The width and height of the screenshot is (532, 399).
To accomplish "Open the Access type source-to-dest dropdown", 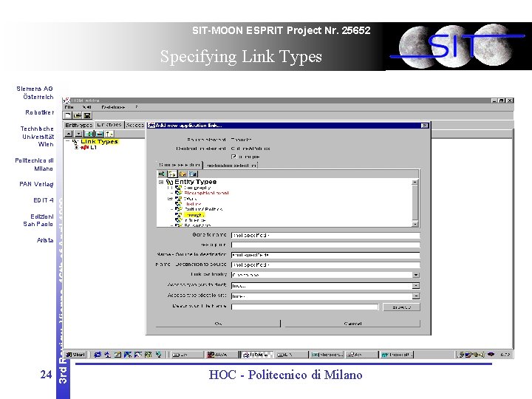I will coord(416,286).
